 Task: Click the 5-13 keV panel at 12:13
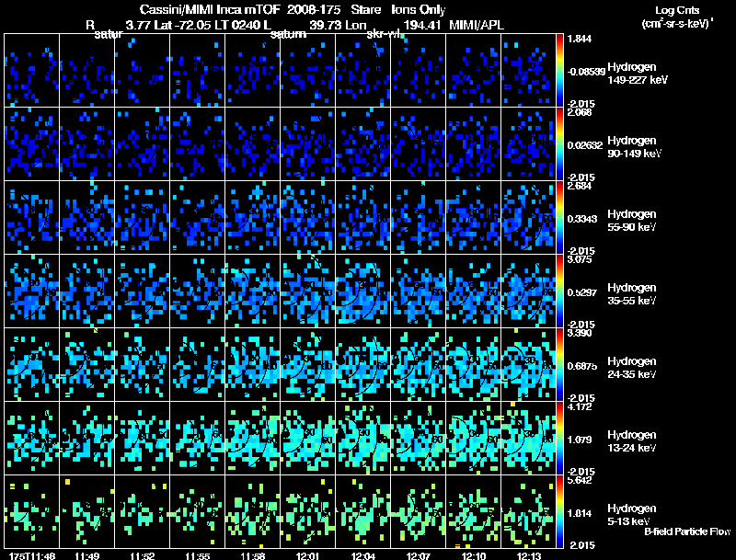pos(528,512)
